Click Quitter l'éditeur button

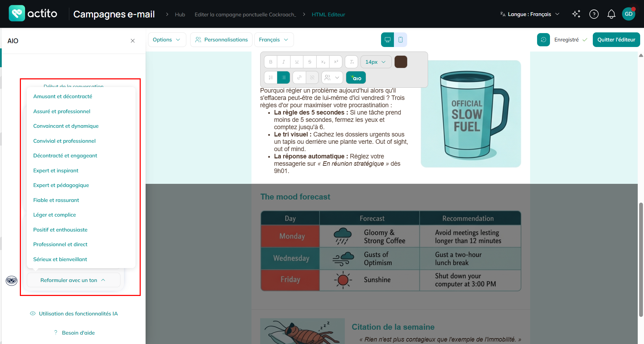tap(616, 40)
